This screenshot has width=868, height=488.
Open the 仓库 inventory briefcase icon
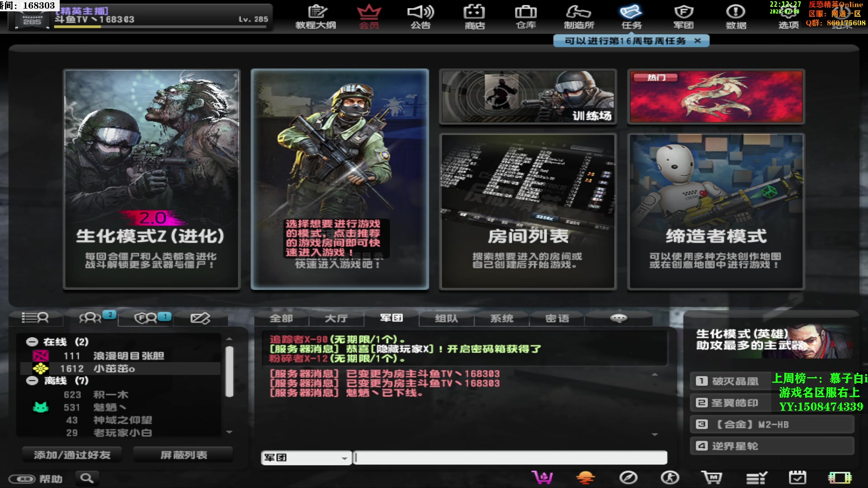pos(526,17)
